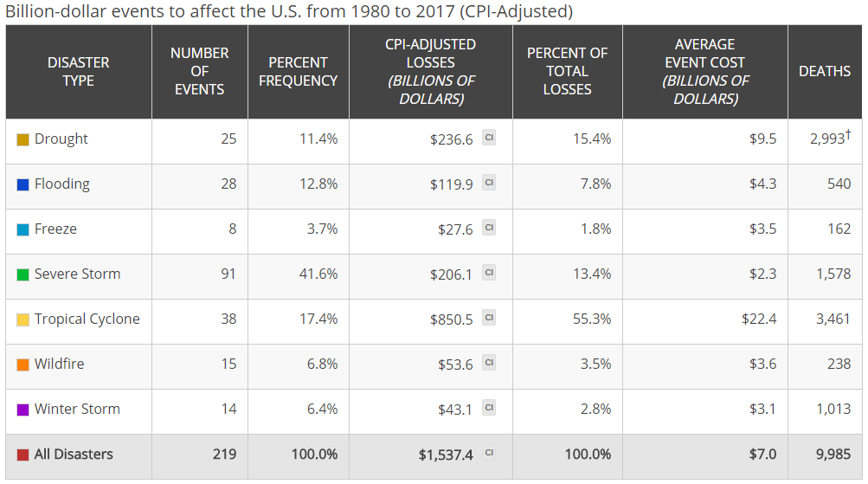This screenshot has height=484, width=868.
Task: Click the CI icon beside $206.1
Action: [x=489, y=273]
